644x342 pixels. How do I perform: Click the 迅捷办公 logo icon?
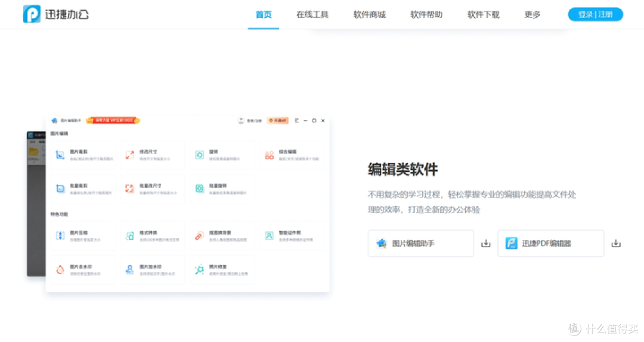32,14
